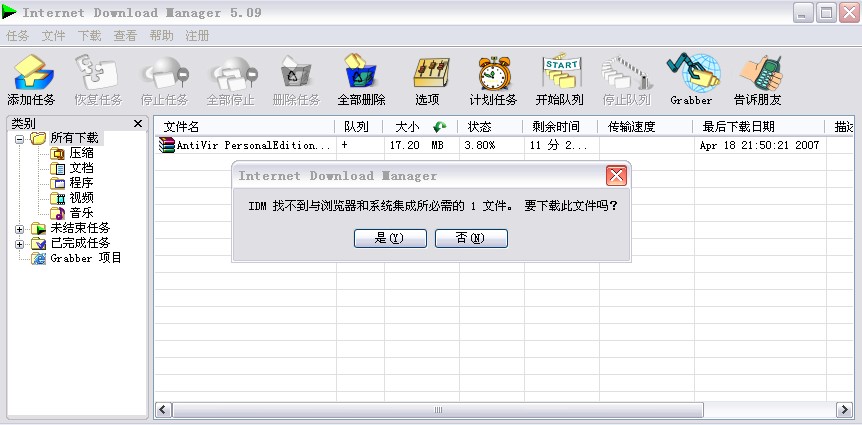The height and width of the screenshot is (425, 862).
Task: Open 计划任务 alarm clock icon
Action: point(494,73)
